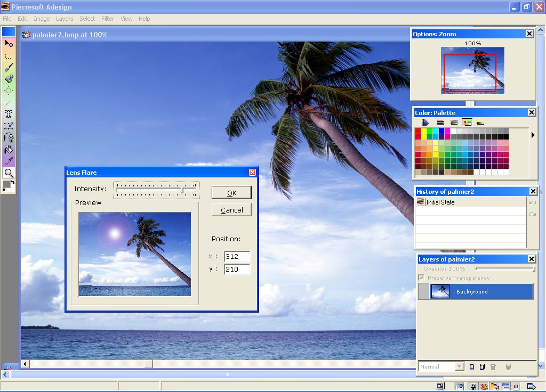The width and height of the screenshot is (546, 392).
Task: Click the grayed delete layer icon
Action: [493, 366]
